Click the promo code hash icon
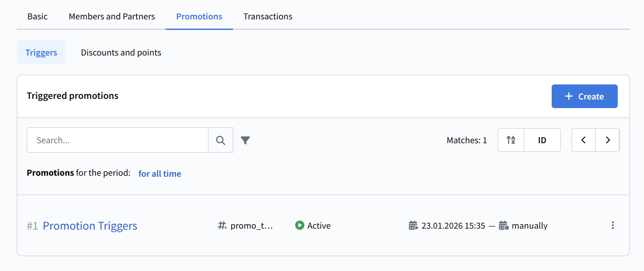The image size is (644, 271). point(222,226)
